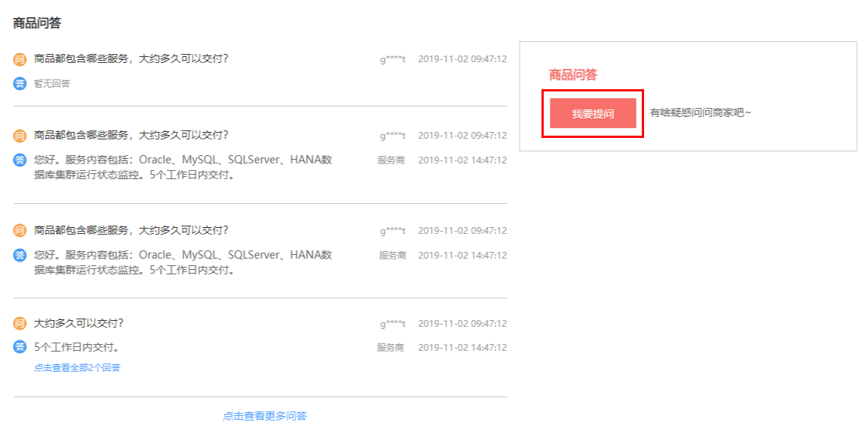Click the 问 icon of the second question entry
Image resolution: width=868 pixels, height=437 pixels.
20,136
